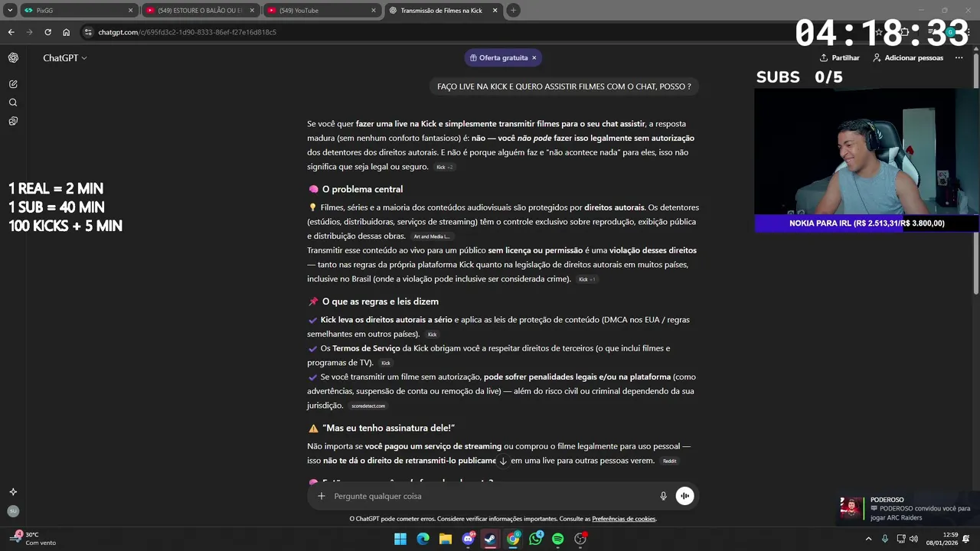The image size is (980, 551).
Task: Click the plus attach button in composer
Action: [322, 496]
